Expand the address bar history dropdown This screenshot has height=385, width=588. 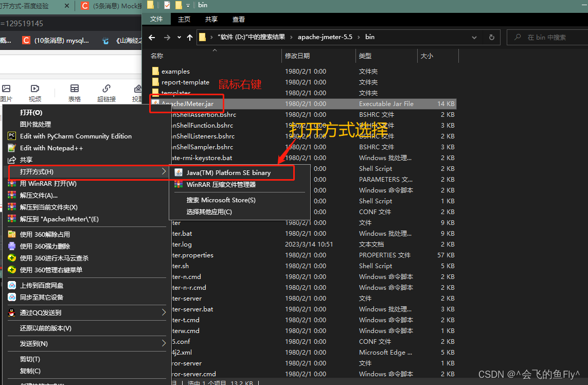[x=474, y=37]
